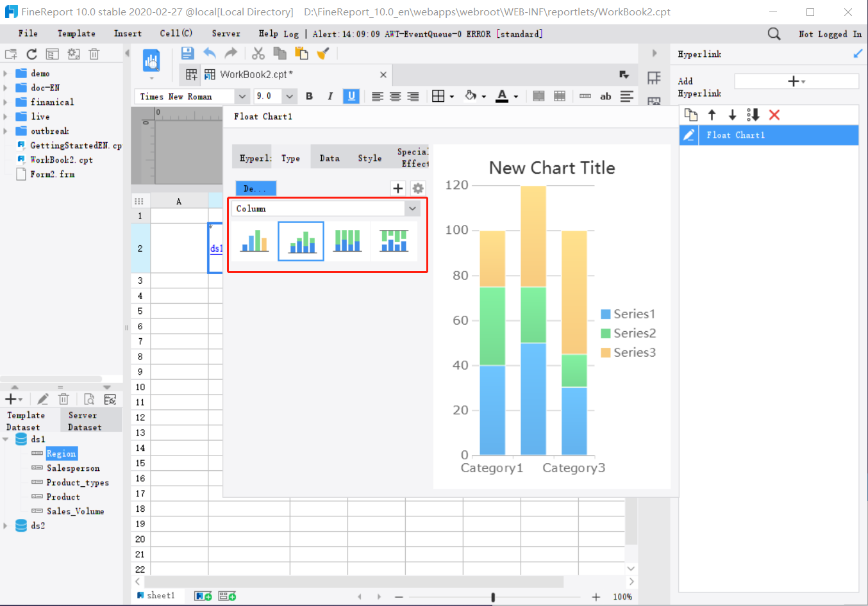The width and height of the screenshot is (868, 606).
Task: Click the Undo arrow icon
Action: pyautogui.click(x=210, y=53)
